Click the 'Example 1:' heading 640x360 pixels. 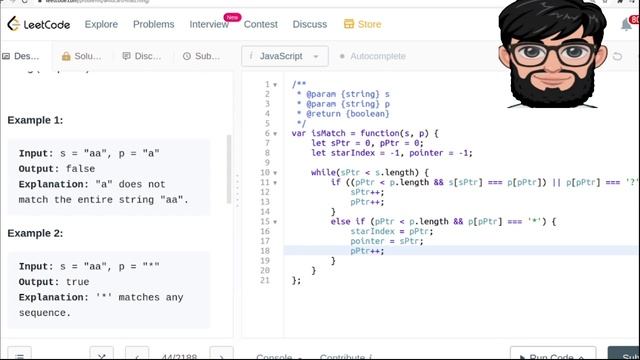pyautogui.click(x=36, y=120)
